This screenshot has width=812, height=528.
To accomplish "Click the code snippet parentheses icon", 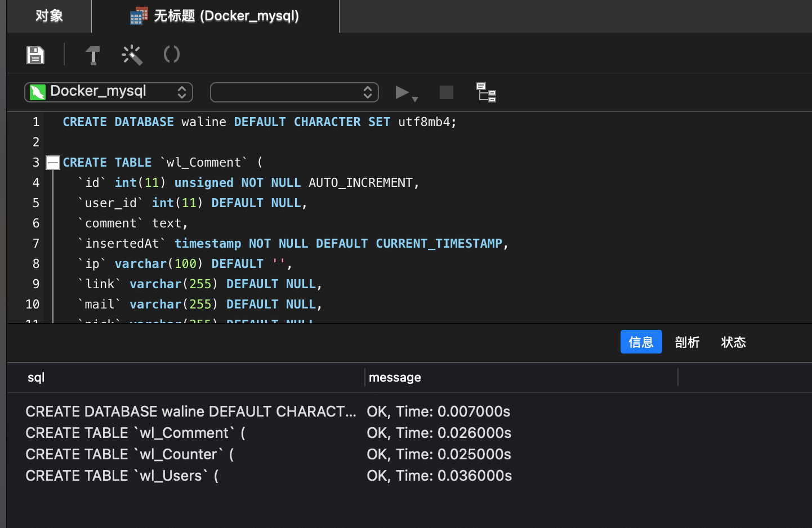I will pyautogui.click(x=172, y=55).
